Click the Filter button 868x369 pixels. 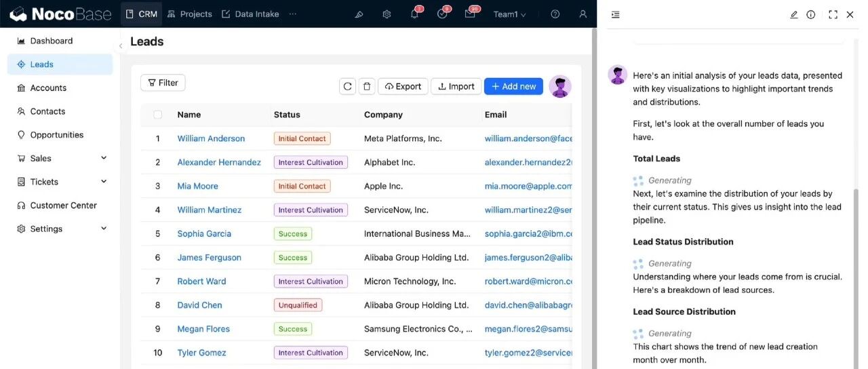163,83
